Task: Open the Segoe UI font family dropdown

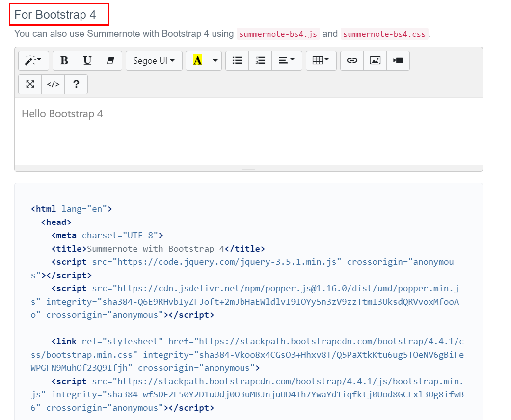Action: point(154,60)
